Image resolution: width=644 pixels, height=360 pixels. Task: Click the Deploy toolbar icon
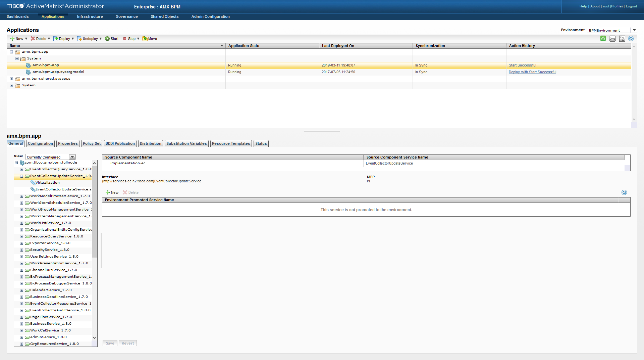pos(56,39)
